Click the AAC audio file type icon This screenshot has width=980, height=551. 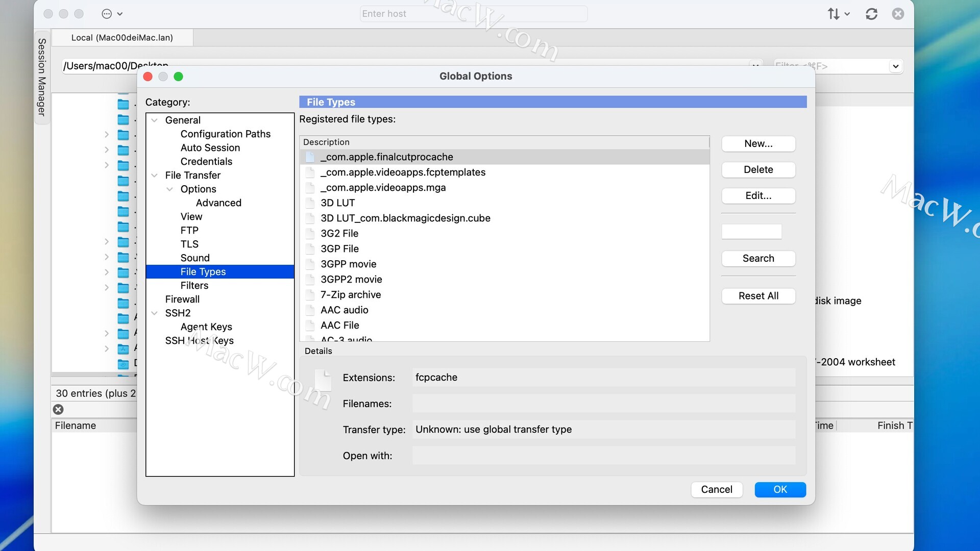click(310, 310)
